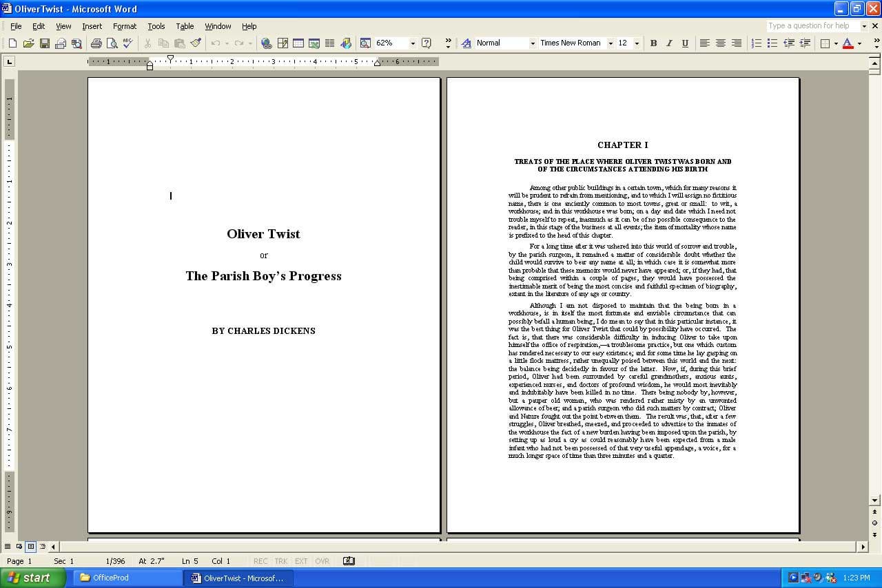
Task: Apply the Outside Border button
Action: click(824, 43)
